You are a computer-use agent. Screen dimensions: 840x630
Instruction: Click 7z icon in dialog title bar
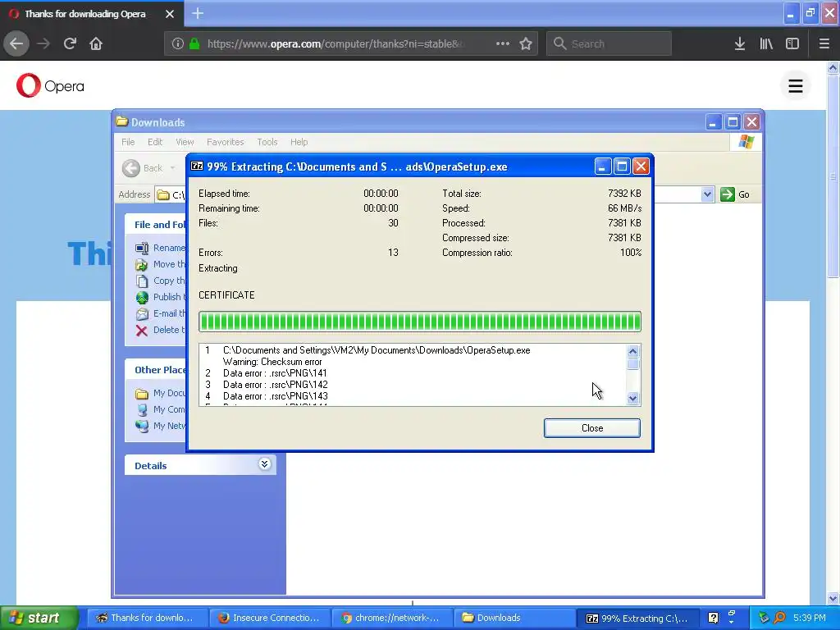pyautogui.click(x=197, y=166)
